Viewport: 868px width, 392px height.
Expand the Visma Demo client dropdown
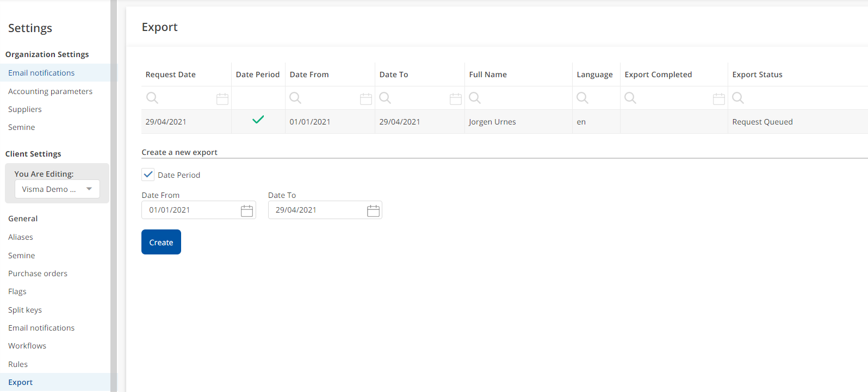click(89, 189)
